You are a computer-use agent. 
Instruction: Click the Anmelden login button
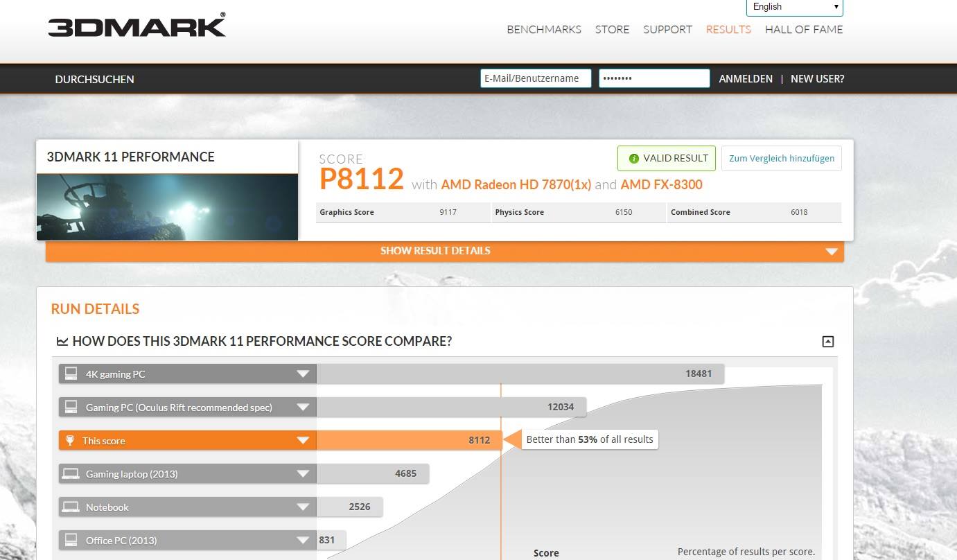coord(746,79)
